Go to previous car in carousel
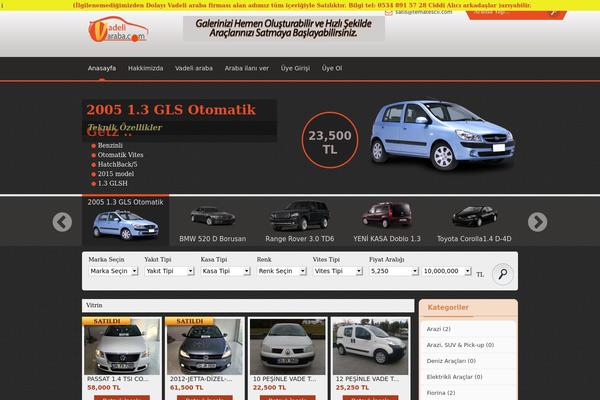The image size is (600, 400). click(62, 222)
